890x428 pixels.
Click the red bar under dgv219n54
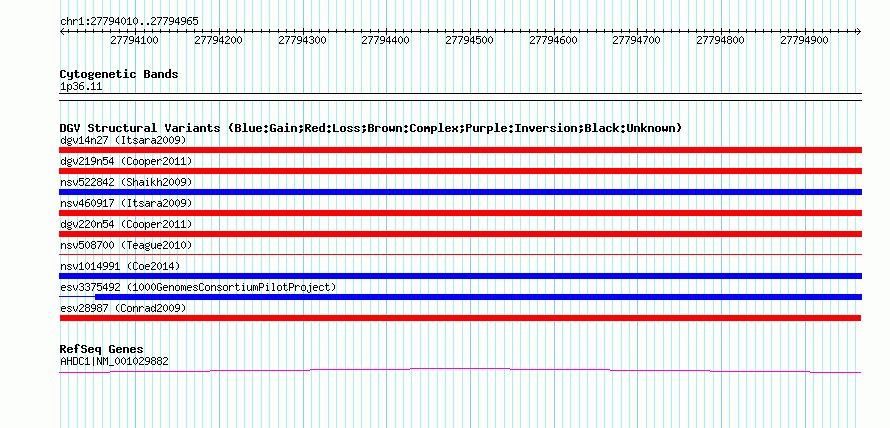[x=460, y=171]
